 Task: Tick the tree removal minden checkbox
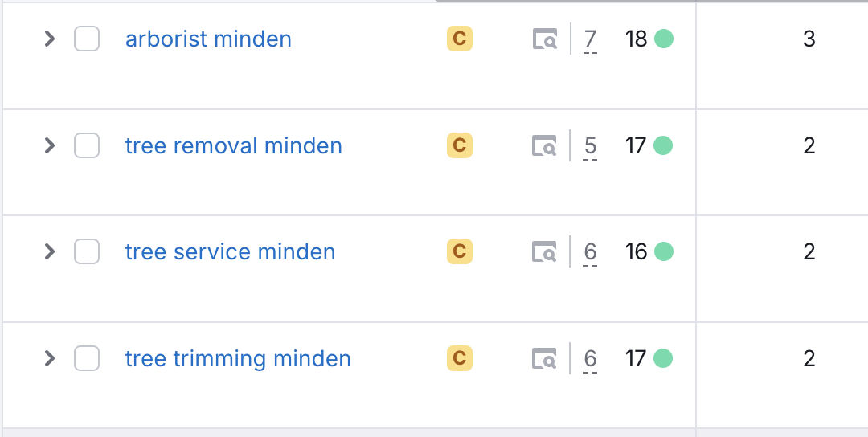(x=87, y=145)
